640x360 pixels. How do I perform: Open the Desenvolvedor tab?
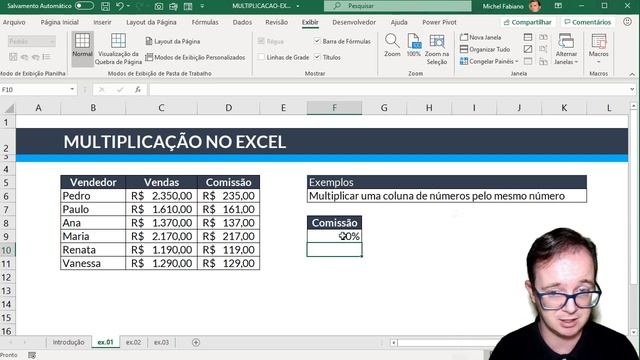[354, 22]
